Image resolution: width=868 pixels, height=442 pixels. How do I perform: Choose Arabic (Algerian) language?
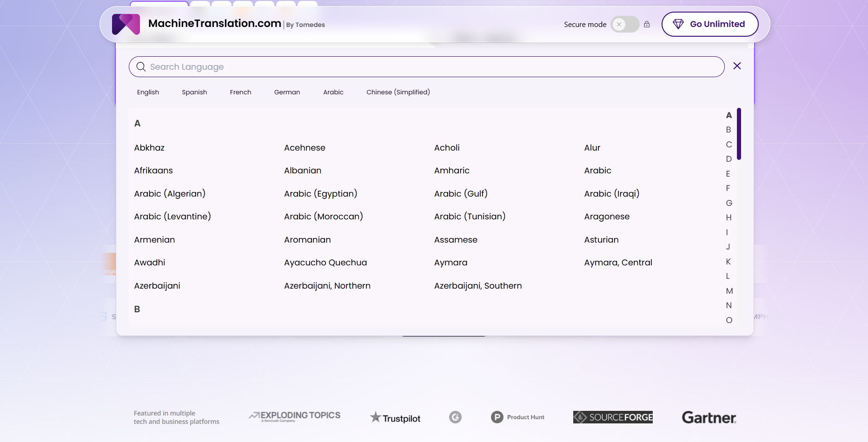(x=170, y=194)
